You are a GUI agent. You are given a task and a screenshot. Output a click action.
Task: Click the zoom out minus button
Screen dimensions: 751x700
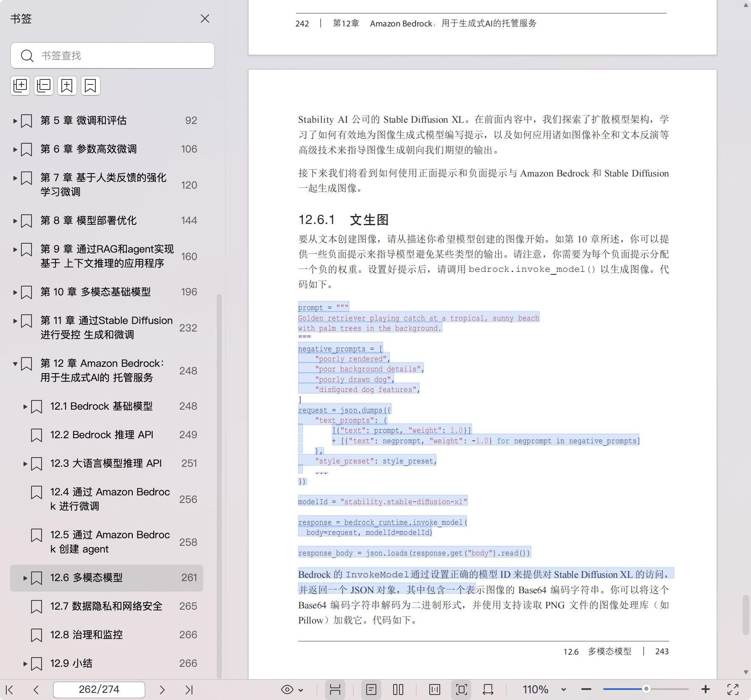coord(586,689)
